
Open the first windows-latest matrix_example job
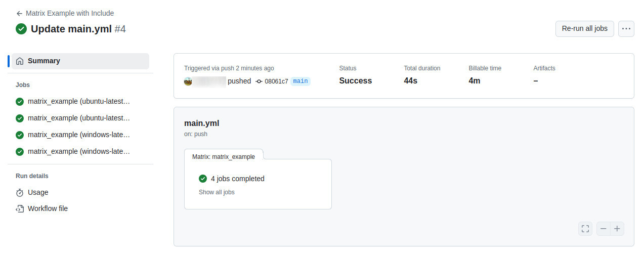tap(78, 135)
